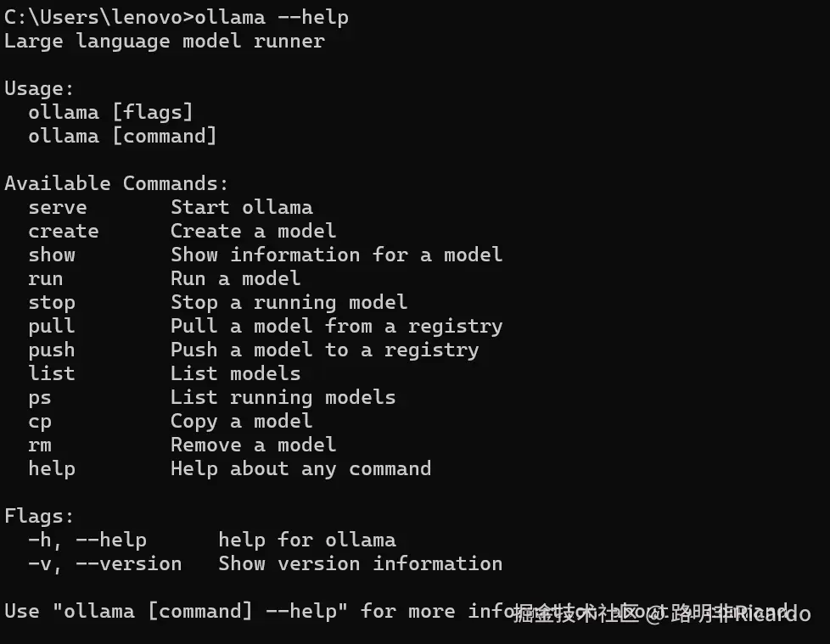
Task: Click the 'ollama [command]' usage line
Action: click(122, 136)
